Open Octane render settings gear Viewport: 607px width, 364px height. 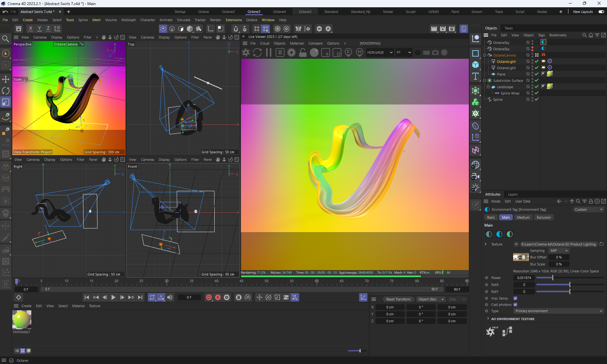click(291, 52)
